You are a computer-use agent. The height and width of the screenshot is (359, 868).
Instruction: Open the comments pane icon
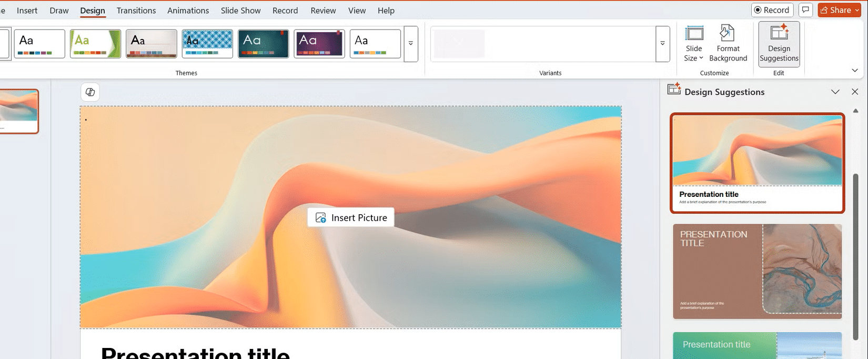[805, 10]
